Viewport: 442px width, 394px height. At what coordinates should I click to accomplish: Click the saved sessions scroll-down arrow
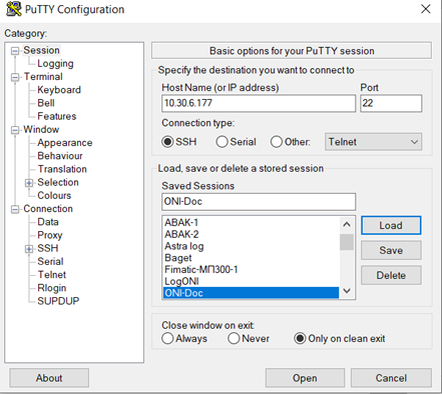pos(347,291)
